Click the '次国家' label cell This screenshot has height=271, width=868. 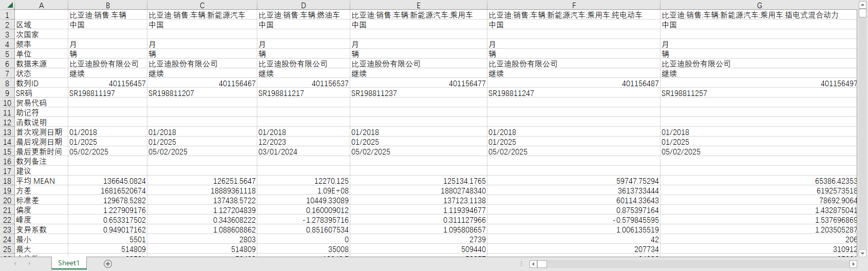(x=41, y=34)
